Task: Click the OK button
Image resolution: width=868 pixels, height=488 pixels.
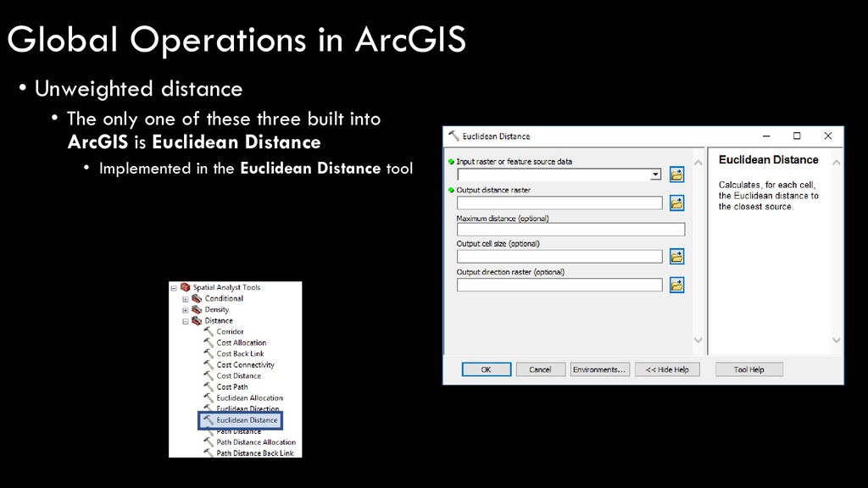Action: [486, 369]
